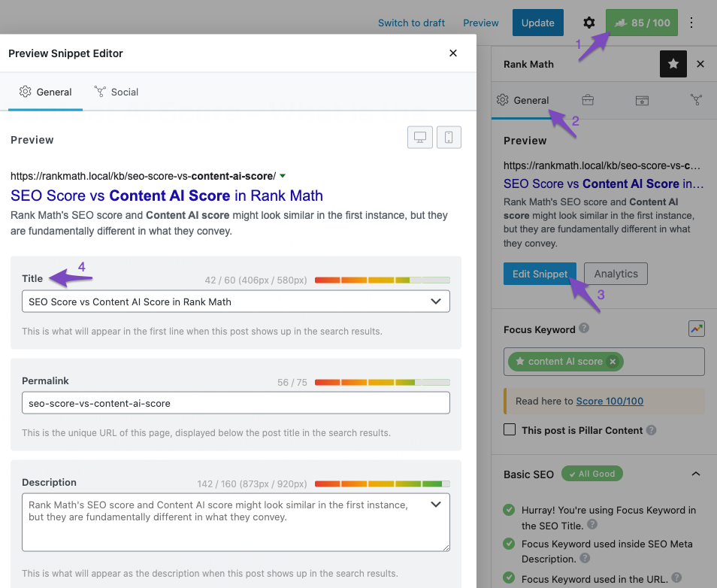Image resolution: width=717 pixels, height=588 pixels.
Task: Show the Focus Keyword help tooltip
Action: pyautogui.click(x=584, y=328)
